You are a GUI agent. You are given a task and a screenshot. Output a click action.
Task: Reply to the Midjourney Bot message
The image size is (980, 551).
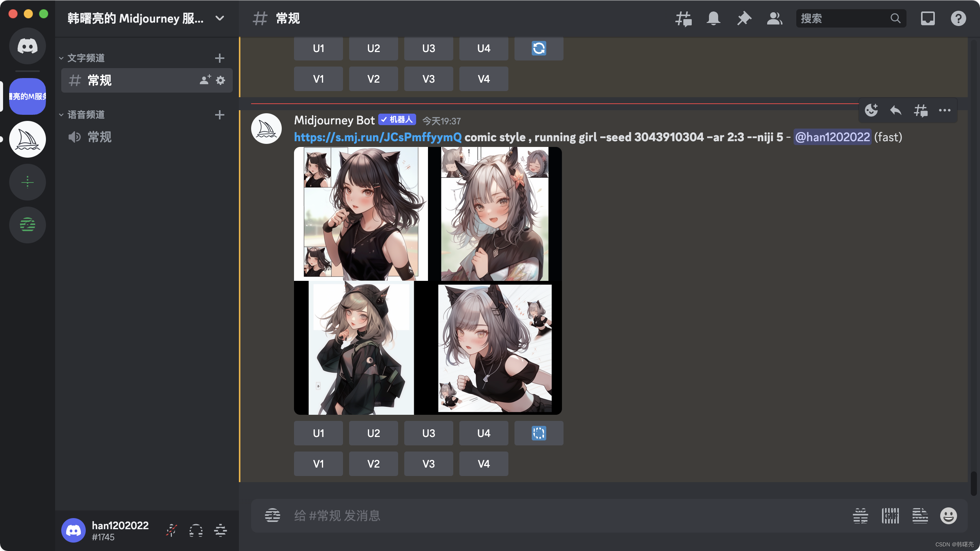point(896,111)
